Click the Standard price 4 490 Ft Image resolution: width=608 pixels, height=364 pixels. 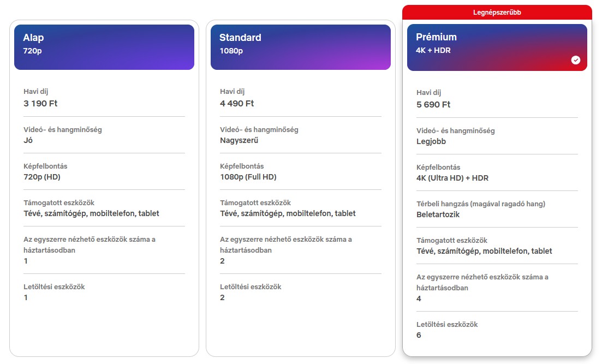point(237,104)
